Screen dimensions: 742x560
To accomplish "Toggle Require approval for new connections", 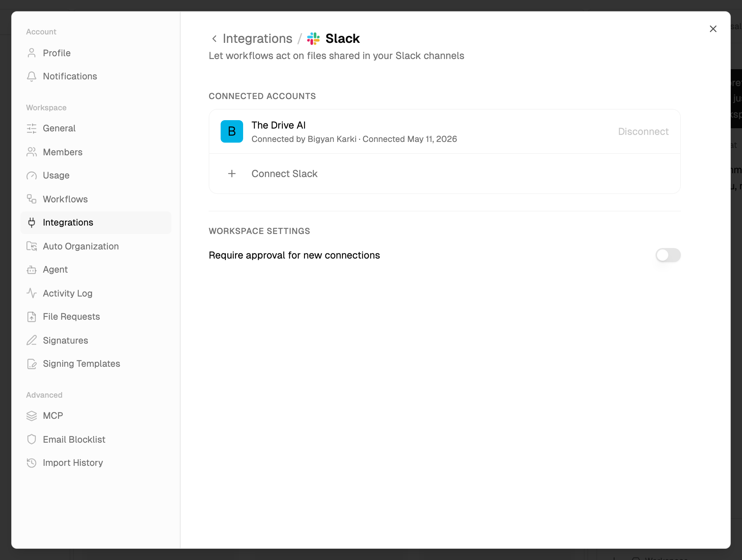I will coord(668,255).
